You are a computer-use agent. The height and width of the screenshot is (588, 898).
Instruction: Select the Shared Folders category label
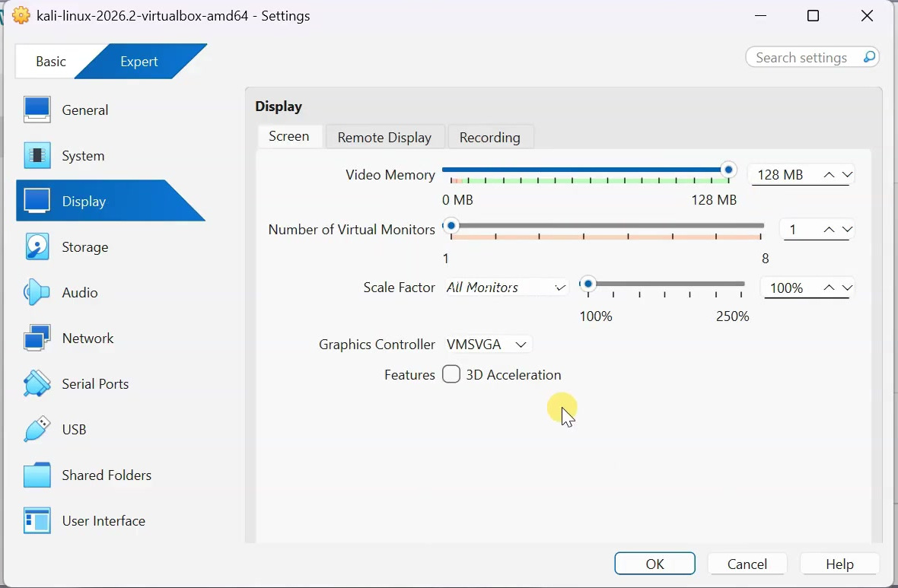click(x=107, y=475)
